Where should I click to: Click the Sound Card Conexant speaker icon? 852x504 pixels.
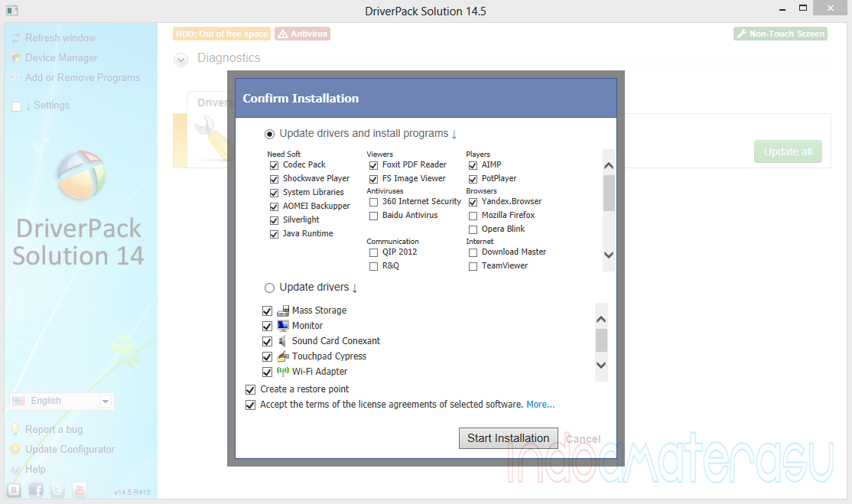pos(282,341)
